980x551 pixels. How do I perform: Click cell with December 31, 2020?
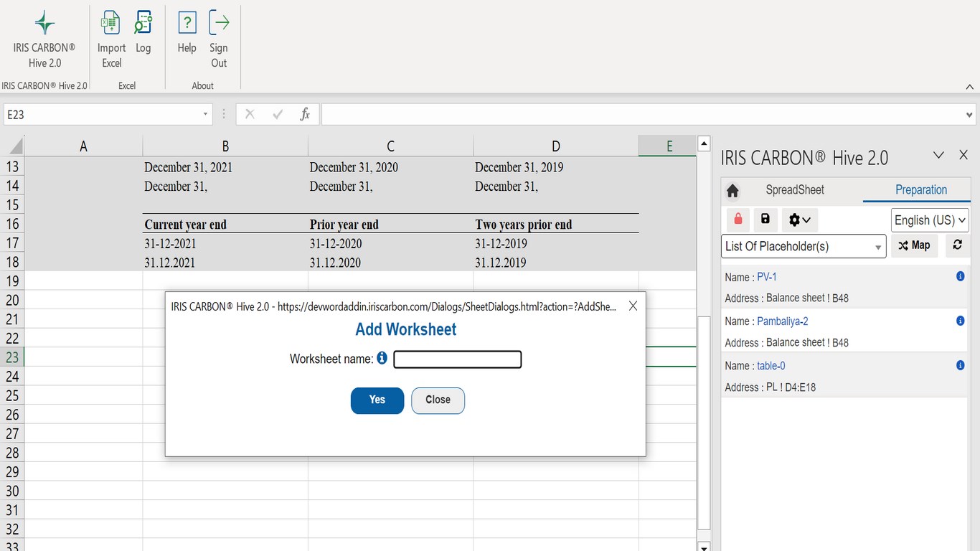[x=390, y=167]
